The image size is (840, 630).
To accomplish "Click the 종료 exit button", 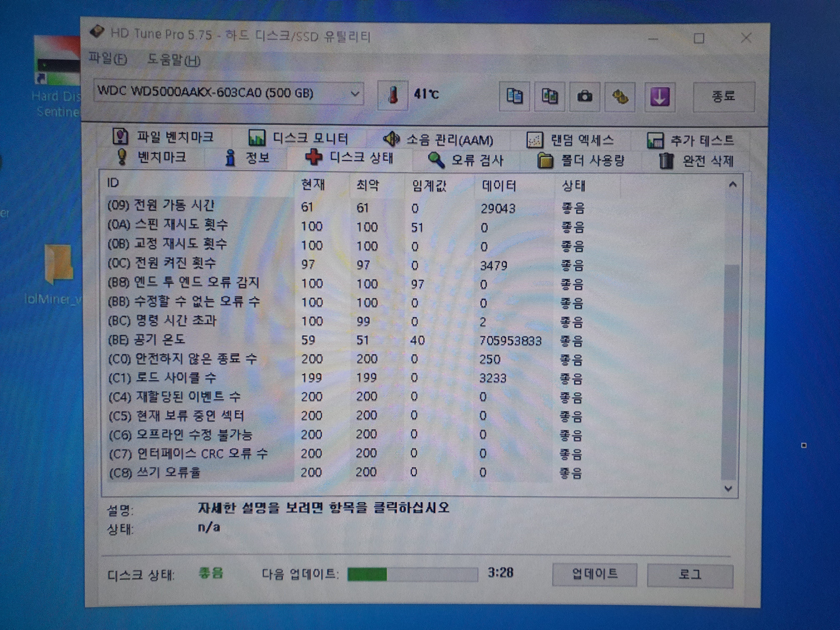I will pyautogui.click(x=723, y=96).
